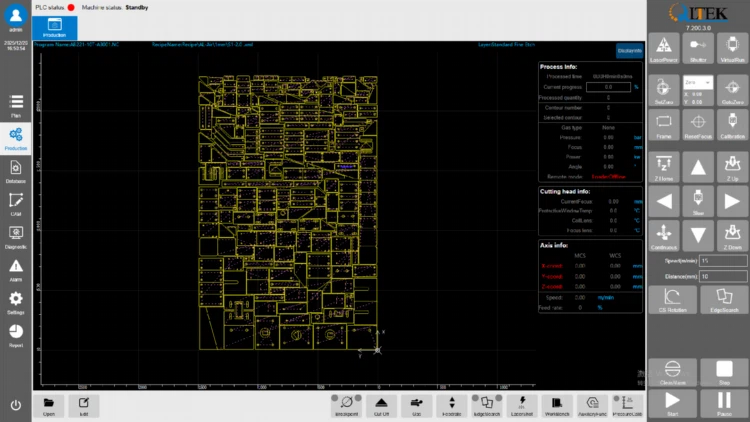Click the Machine status 'Standby' text
Image resolution: width=750 pixels, height=422 pixels.
tap(137, 8)
